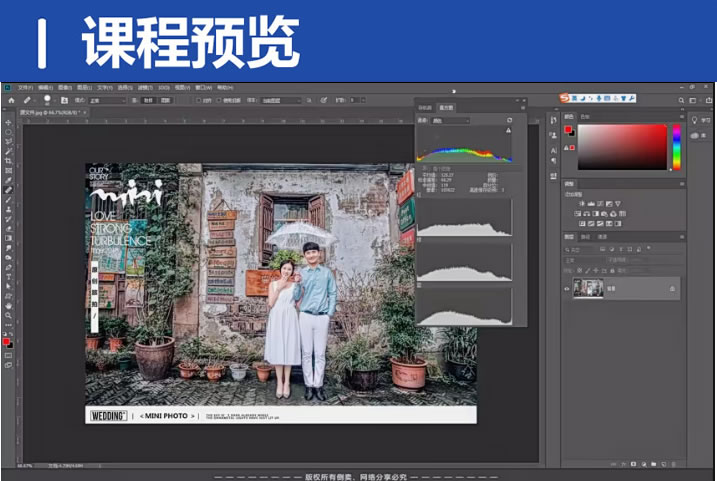Screen dimensions: 717x481
Task: Select the Magic Wand tool
Action: (8, 151)
